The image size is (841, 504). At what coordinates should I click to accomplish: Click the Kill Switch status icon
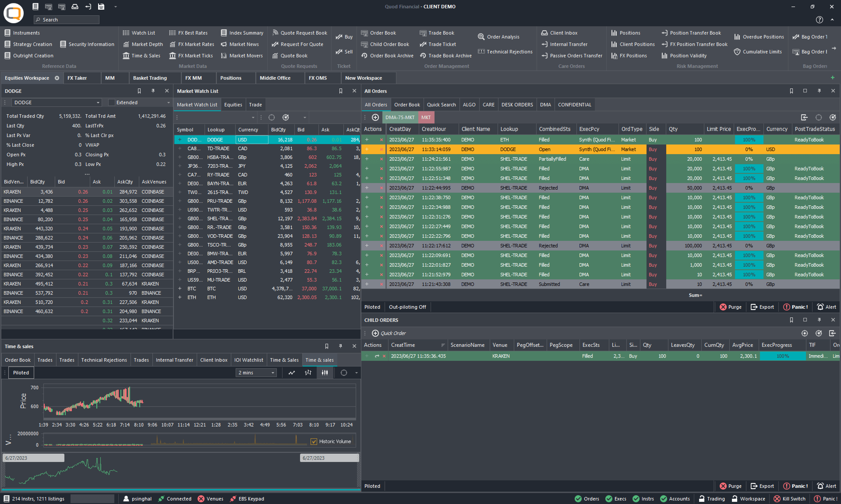coord(777,499)
